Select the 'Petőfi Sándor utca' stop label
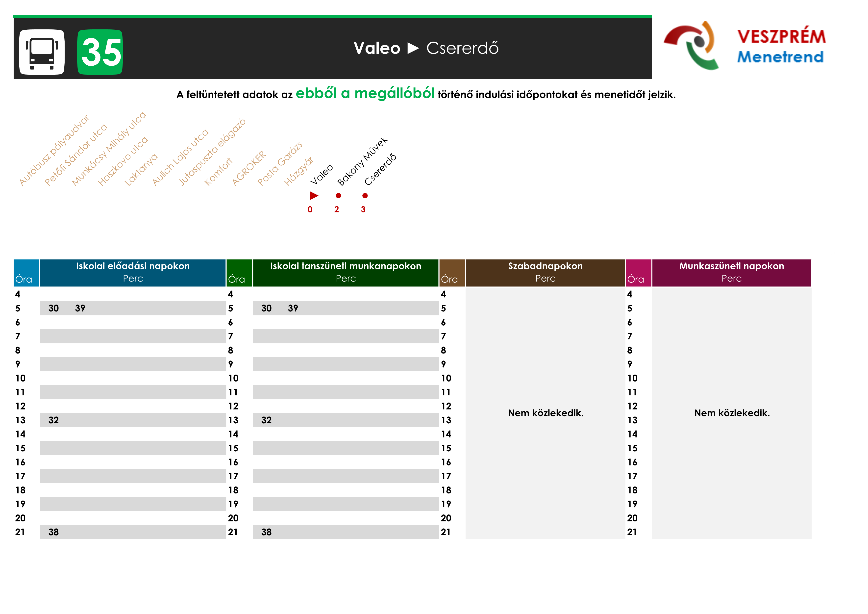The height and width of the screenshot is (614, 868). [x=75, y=155]
